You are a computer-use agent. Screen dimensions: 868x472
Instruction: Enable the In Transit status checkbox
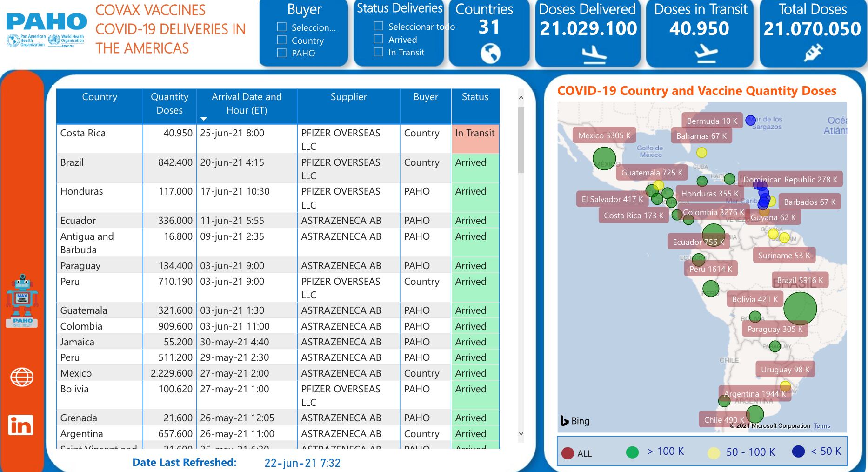pos(379,52)
